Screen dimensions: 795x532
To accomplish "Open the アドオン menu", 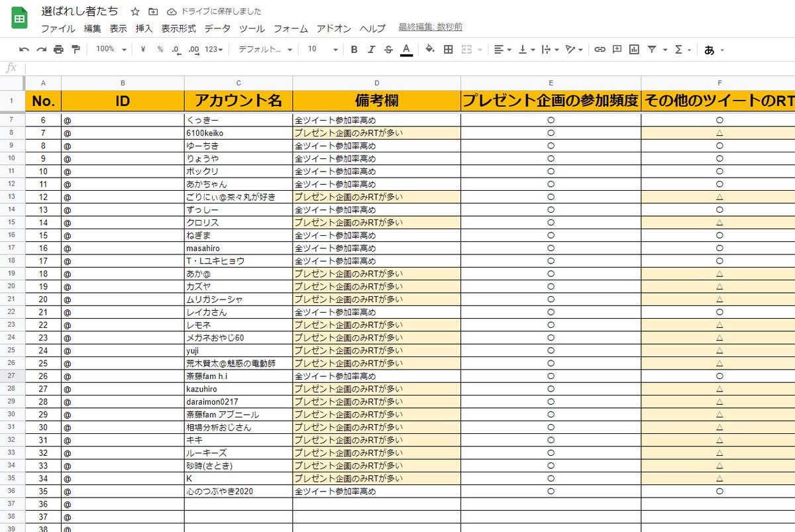I will coord(334,28).
